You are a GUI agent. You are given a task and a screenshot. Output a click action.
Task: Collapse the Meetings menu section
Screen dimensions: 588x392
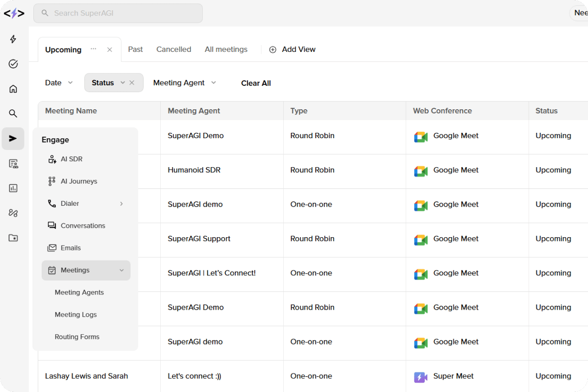point(122,270)
